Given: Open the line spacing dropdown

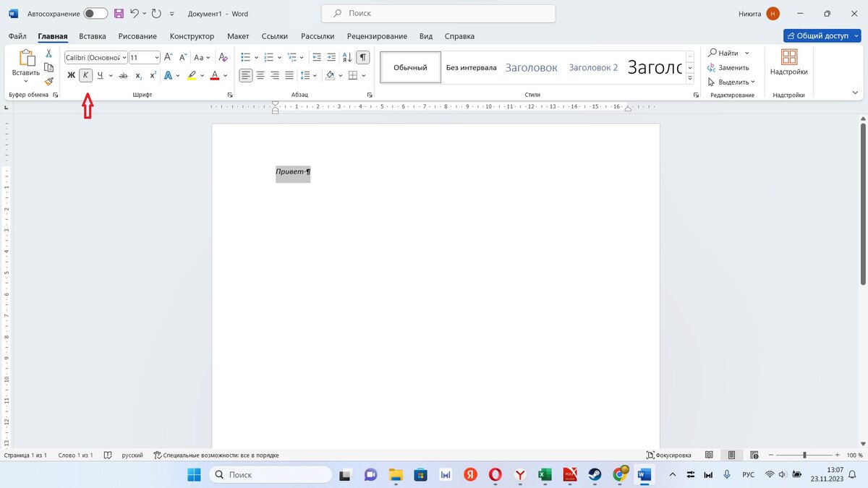Looking at the screenshot, I should [x=308, y=75].
